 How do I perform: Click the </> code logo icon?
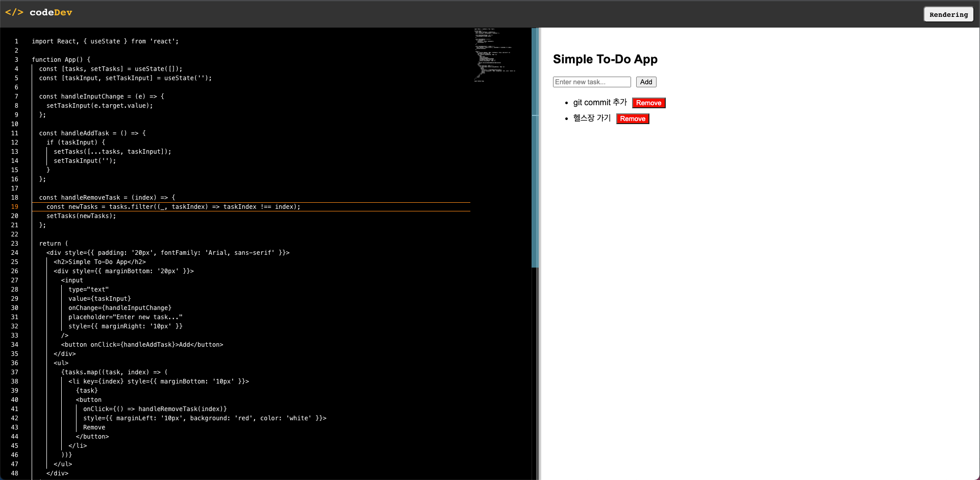15,13
